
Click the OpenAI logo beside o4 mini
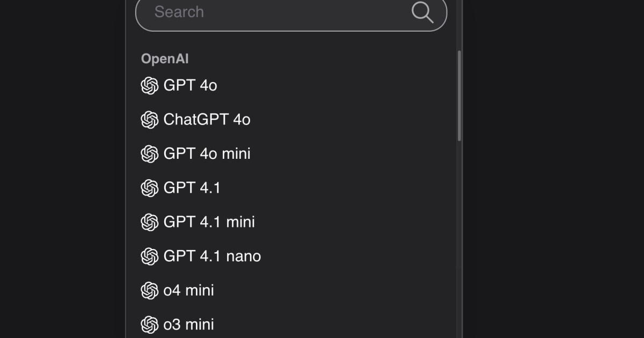(149, 291)
